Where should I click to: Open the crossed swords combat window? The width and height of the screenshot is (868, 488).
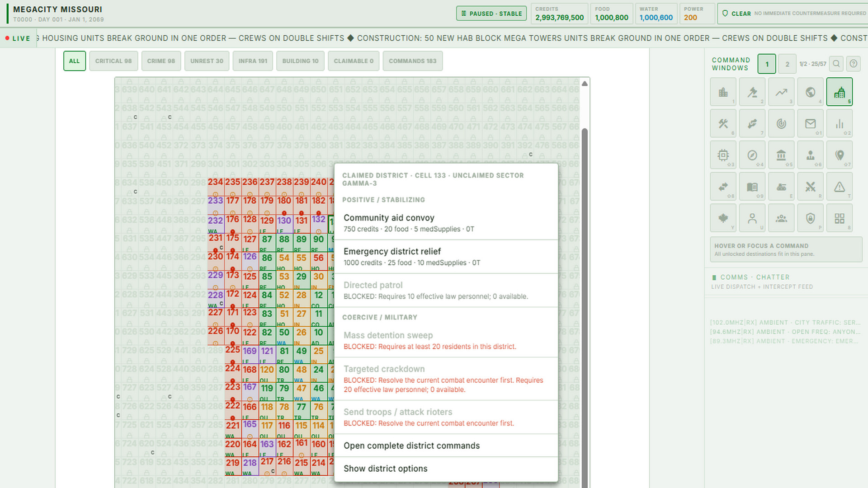point(811,187)
